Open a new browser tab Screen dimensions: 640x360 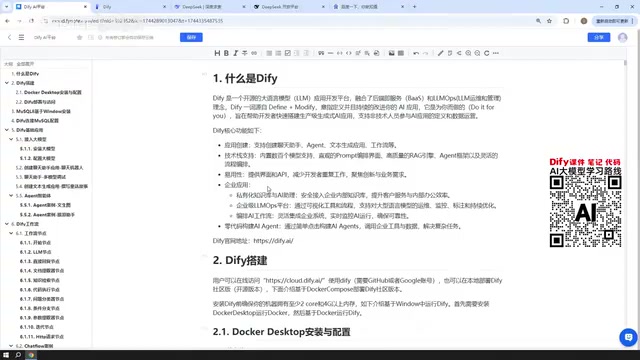[414, 7]
